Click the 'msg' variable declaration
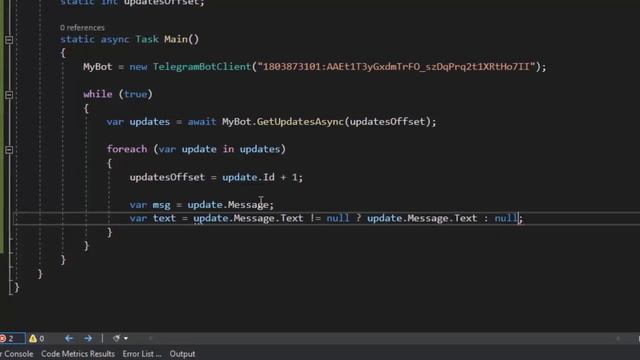The height and width of the screenshot is (360, 640). click(161, 205)
